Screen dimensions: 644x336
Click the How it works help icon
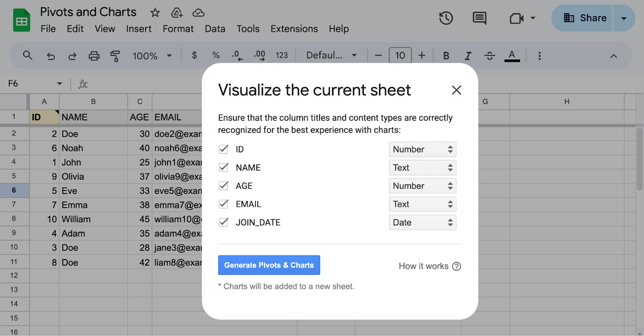(456, 266)
